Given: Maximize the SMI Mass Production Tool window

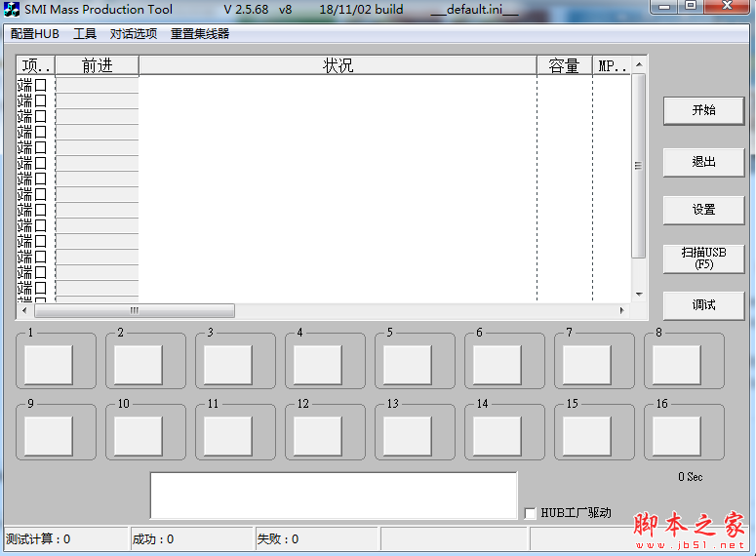Looking at the screenshot, I should 691,6.
